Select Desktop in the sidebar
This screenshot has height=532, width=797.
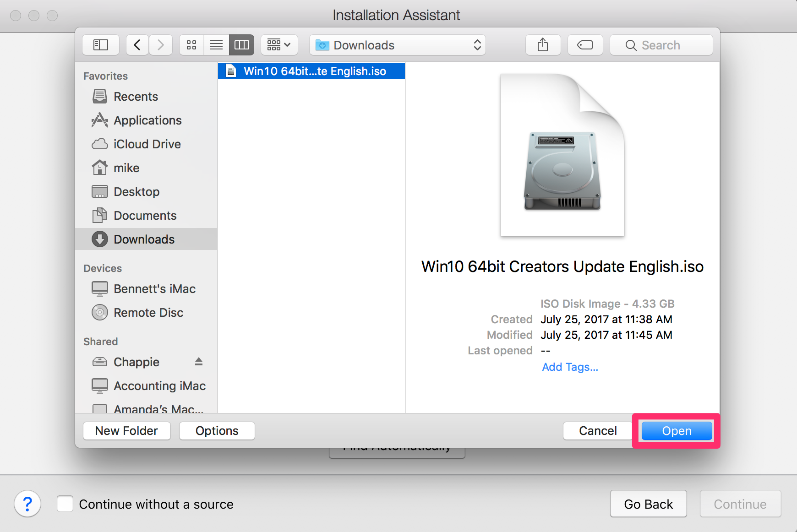coord(146,192)
